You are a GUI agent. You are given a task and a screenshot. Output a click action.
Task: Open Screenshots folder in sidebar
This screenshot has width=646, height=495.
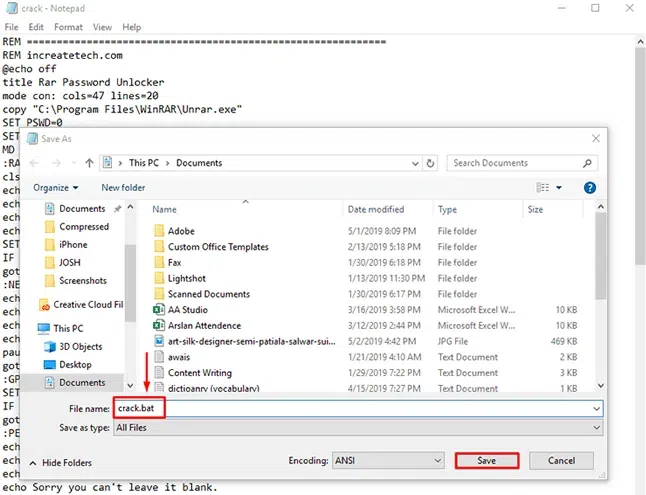click(x=75, y=281)
